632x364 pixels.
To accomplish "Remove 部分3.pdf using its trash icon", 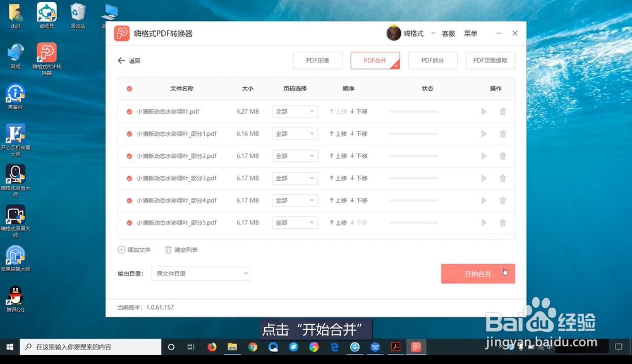I will click(502, 178).
